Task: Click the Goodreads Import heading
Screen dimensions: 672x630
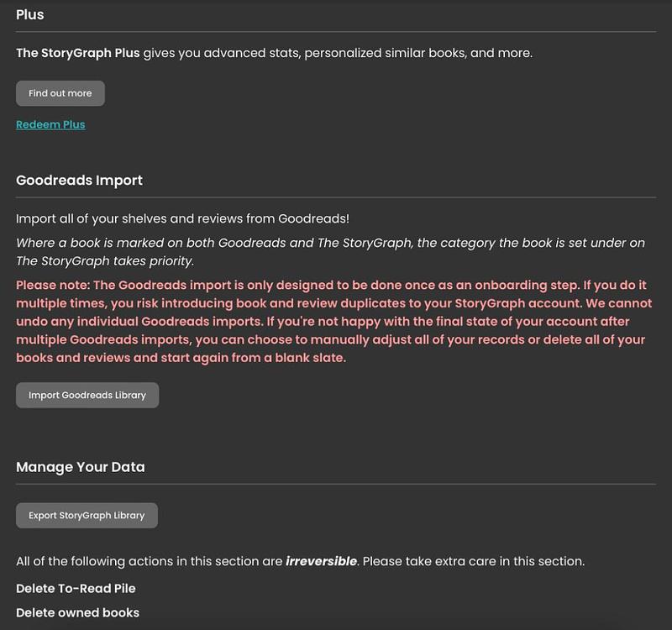Action: coord(79,180)
